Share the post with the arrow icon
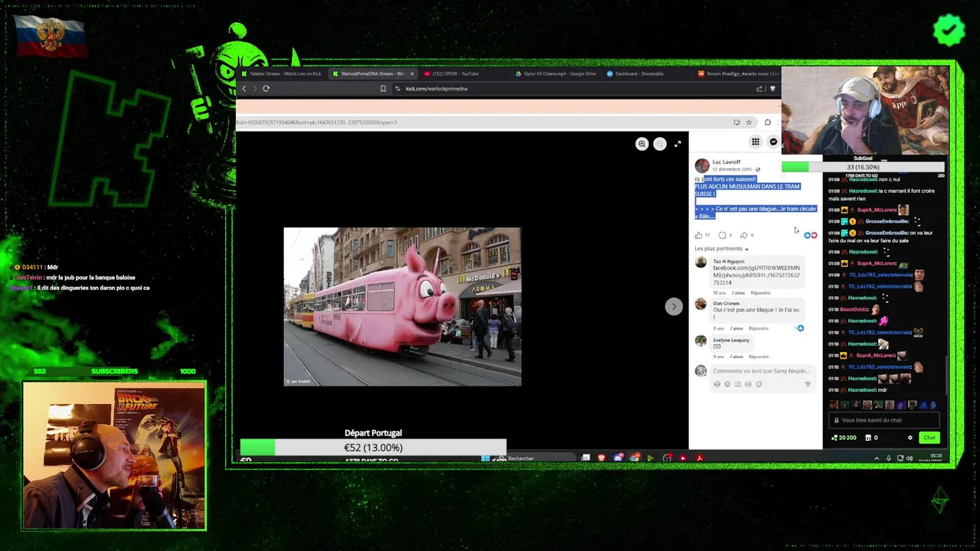The image size is (980, 551). 743,235
